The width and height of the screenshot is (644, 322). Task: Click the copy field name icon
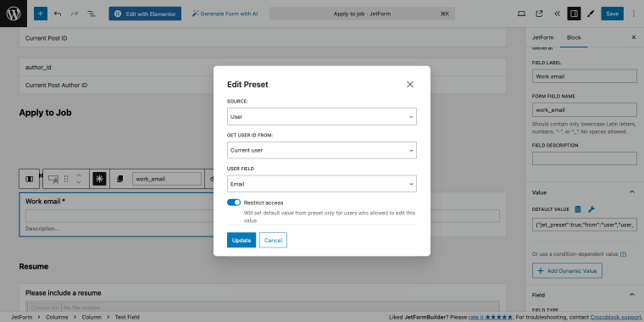click(x=120, y=179)
